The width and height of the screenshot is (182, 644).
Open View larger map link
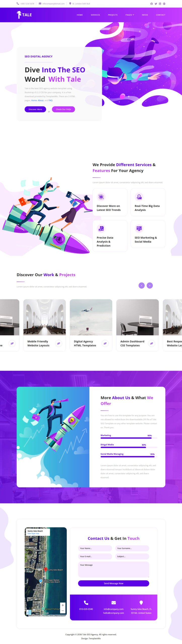(x=33, y=533)
